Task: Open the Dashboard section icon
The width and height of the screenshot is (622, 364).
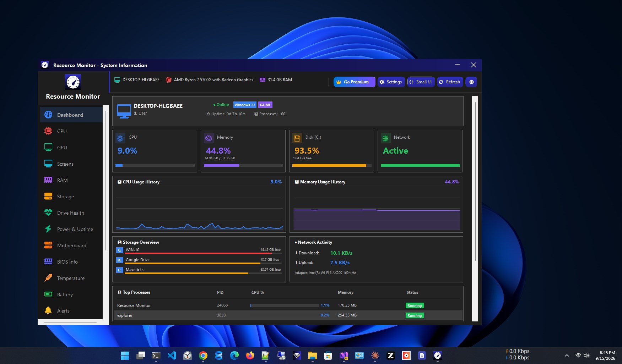Action: [x=48, y=115]
